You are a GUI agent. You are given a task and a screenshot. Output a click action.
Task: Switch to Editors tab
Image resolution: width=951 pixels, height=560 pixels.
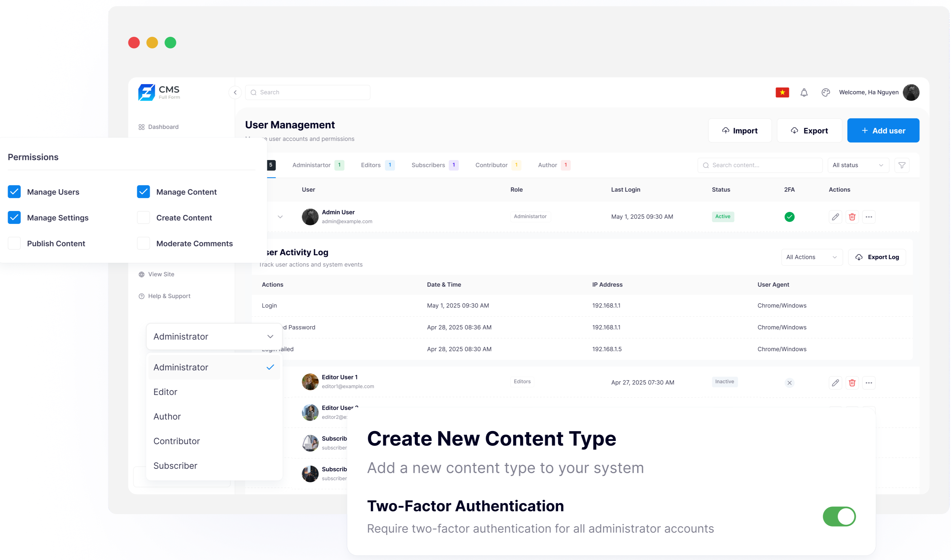pyautogui.click(x=378, y=165)
